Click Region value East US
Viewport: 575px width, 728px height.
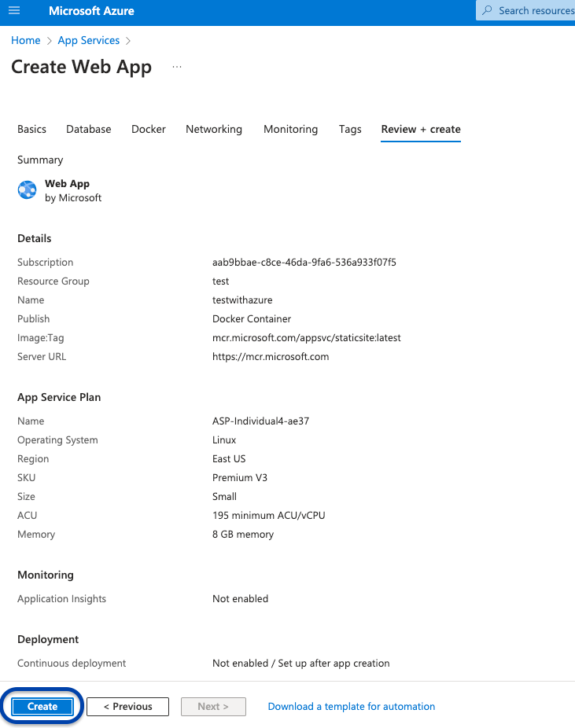(229, 458)
